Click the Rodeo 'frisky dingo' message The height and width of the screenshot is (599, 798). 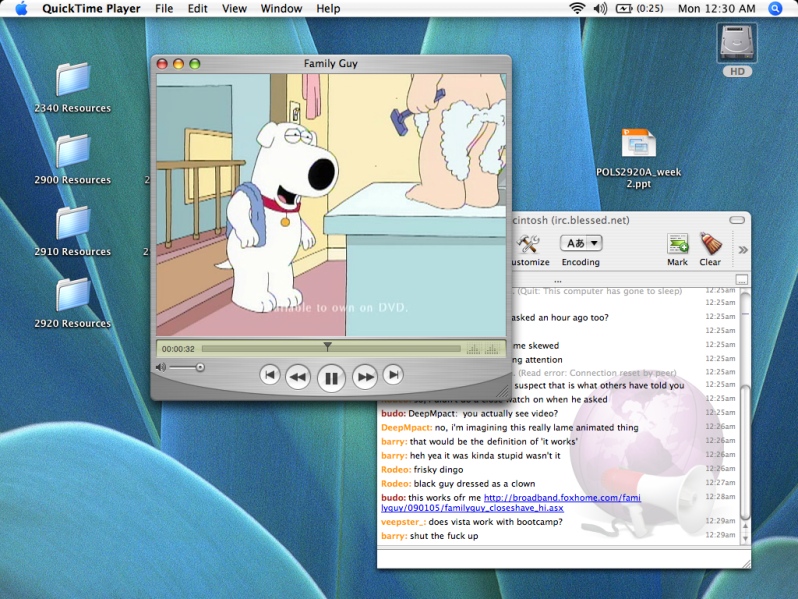[x=438, y=470]
